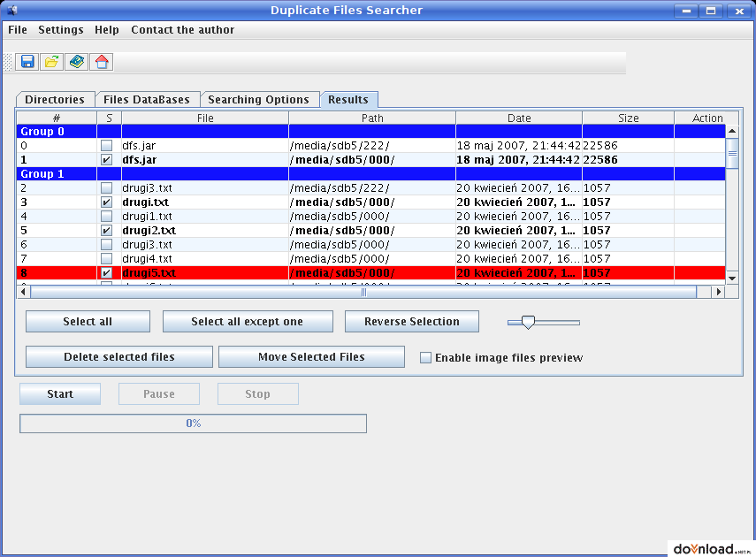Select the Group 0 header row
This screenshot has height=557, width=756.
pyautogui.click(x=371, y=132)
